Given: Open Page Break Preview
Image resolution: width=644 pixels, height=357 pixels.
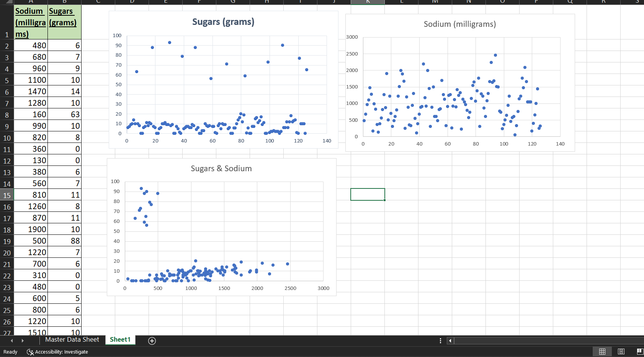Looking at the screenshot, I should point(639,351).
